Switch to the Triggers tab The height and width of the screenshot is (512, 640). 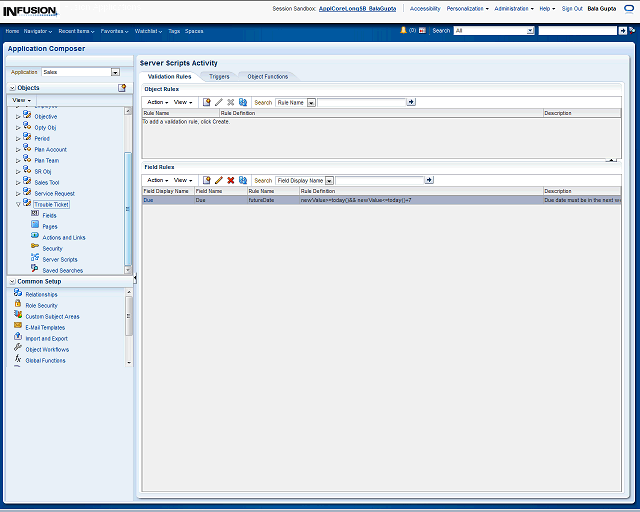tap(219, 76)
